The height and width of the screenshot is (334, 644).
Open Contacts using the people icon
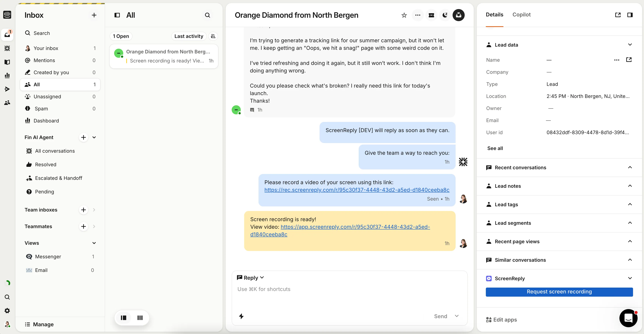coord(7,103)
